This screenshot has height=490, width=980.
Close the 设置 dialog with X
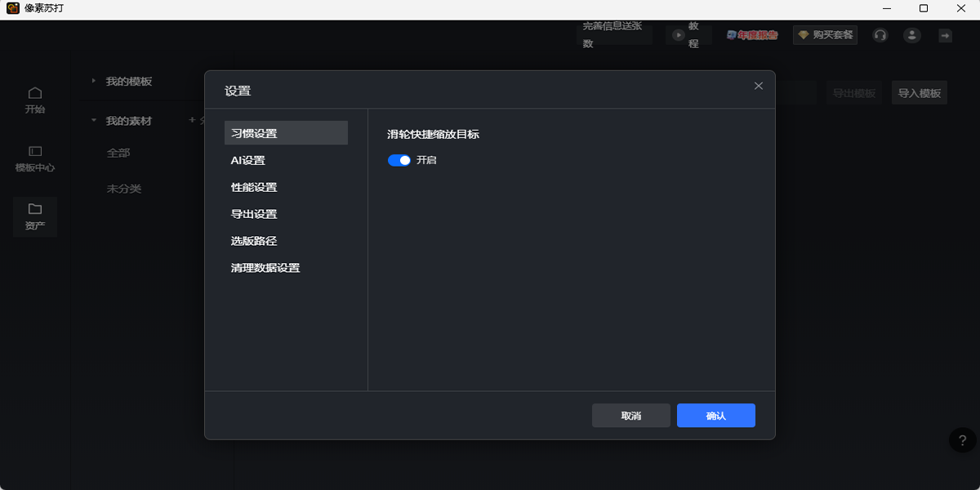coord(758,87)
